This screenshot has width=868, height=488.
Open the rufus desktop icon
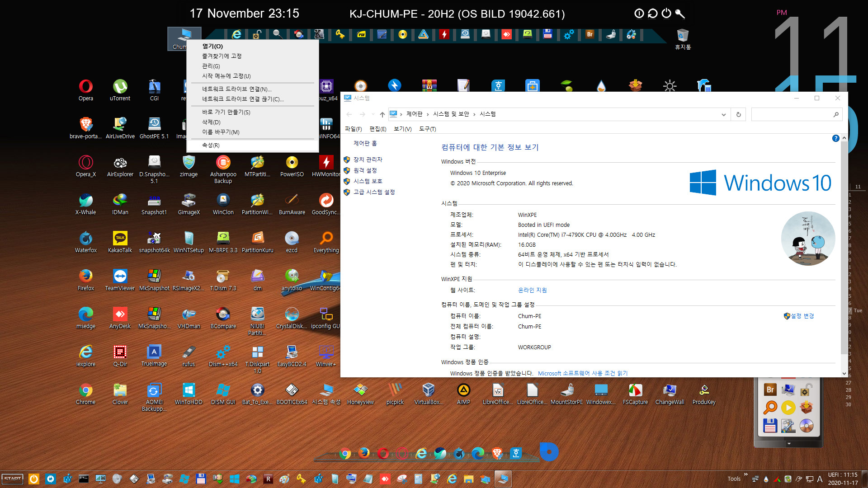tap(189, 356)
